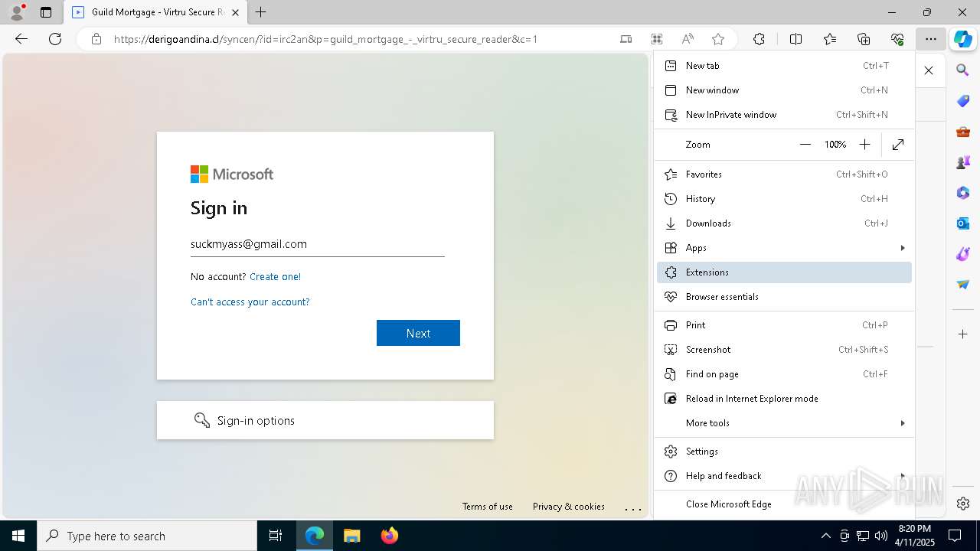
Task: Open sidebar settings gear icon
Action: point(963,504)
